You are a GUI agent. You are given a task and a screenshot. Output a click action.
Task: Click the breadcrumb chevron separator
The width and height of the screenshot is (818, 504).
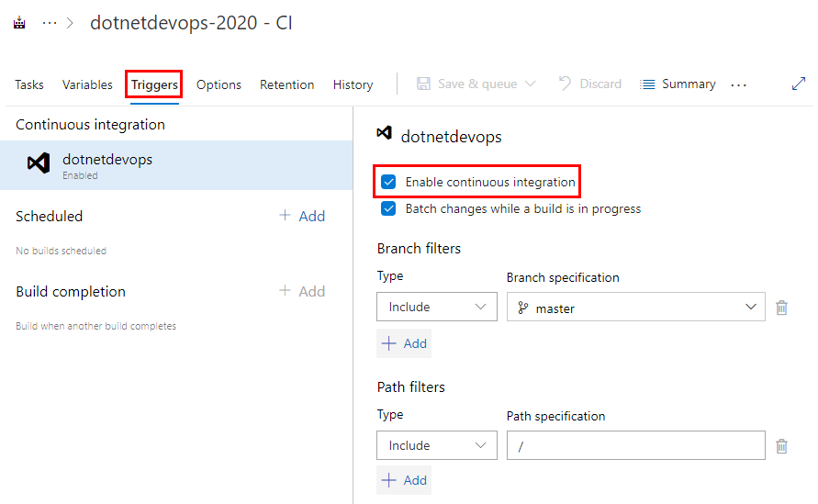(71, 23)
